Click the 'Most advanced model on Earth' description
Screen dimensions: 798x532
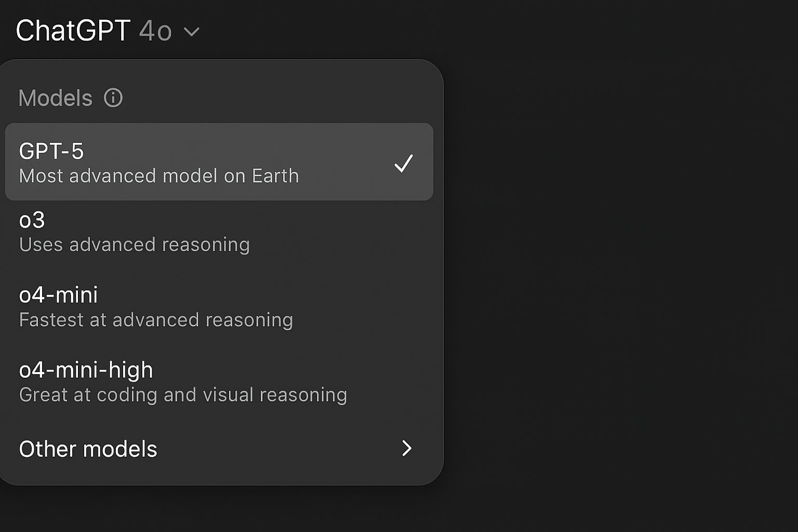[x=159, y=176]
